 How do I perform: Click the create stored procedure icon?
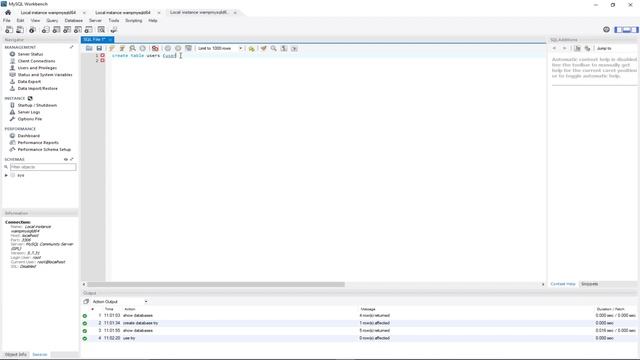[x=78, y=30]
